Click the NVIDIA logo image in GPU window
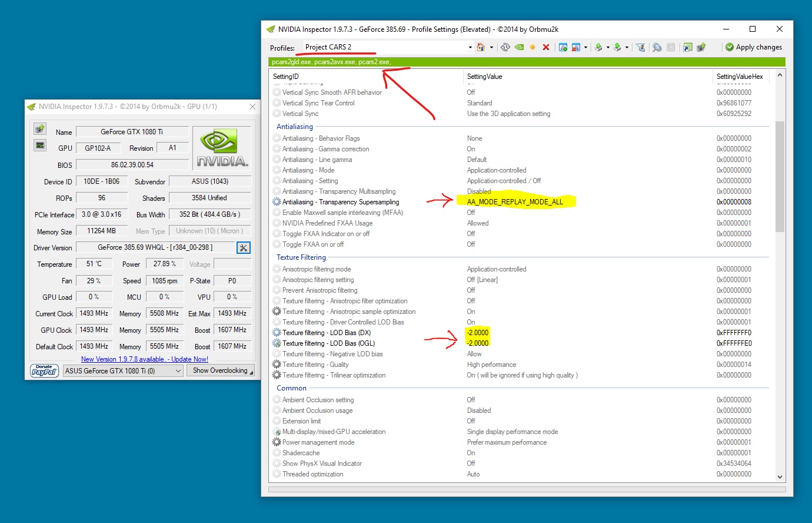 point(222,148)
